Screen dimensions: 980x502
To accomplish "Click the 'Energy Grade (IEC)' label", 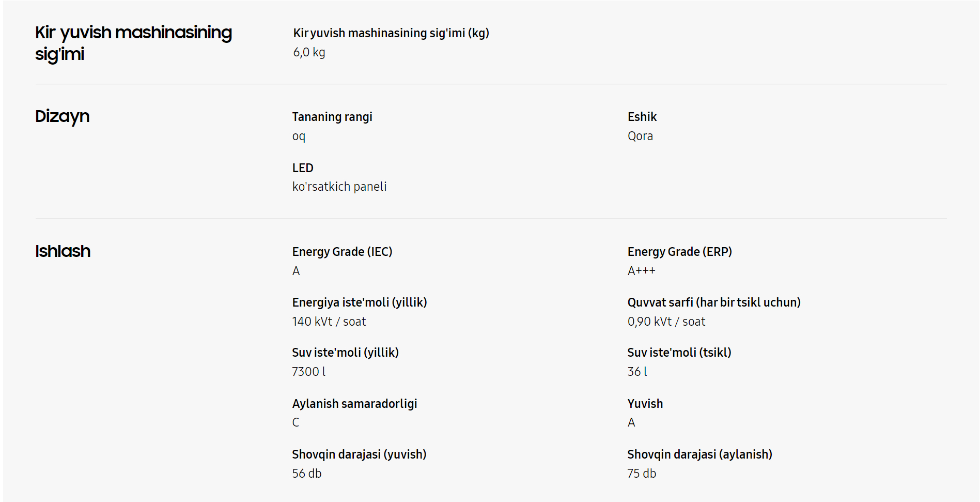I will coord(342,252).
